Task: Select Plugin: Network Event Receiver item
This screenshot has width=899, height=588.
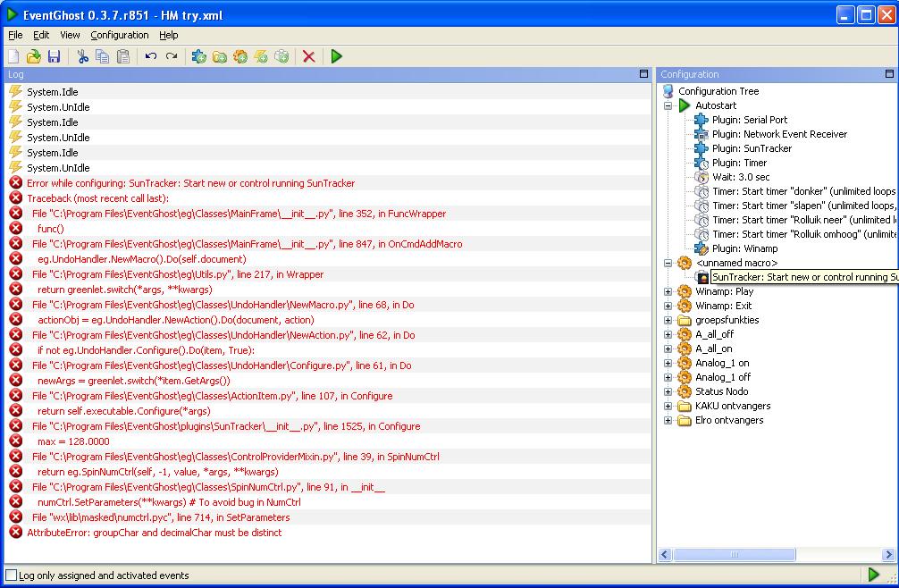Action: pos(779,134)
